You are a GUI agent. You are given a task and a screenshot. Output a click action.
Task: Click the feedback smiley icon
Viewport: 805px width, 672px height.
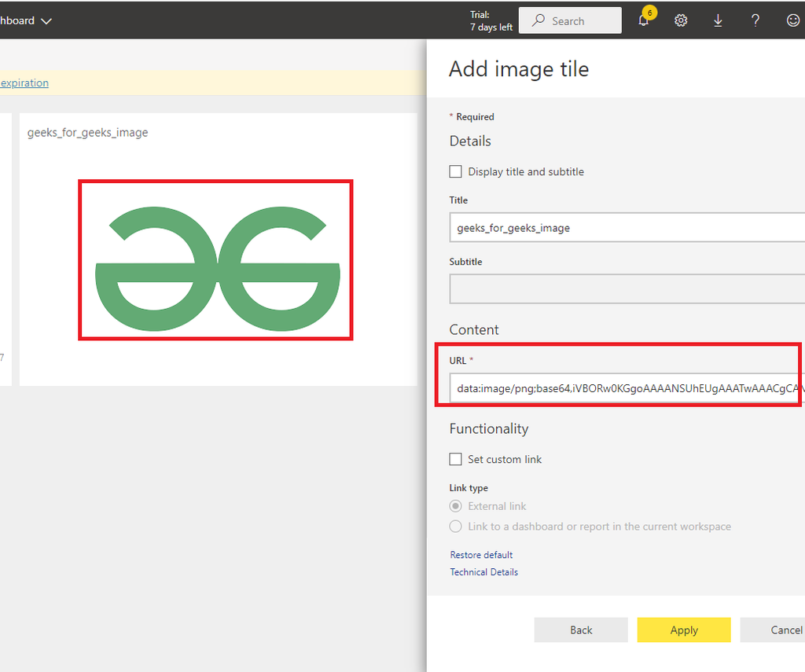coord(792,21)
